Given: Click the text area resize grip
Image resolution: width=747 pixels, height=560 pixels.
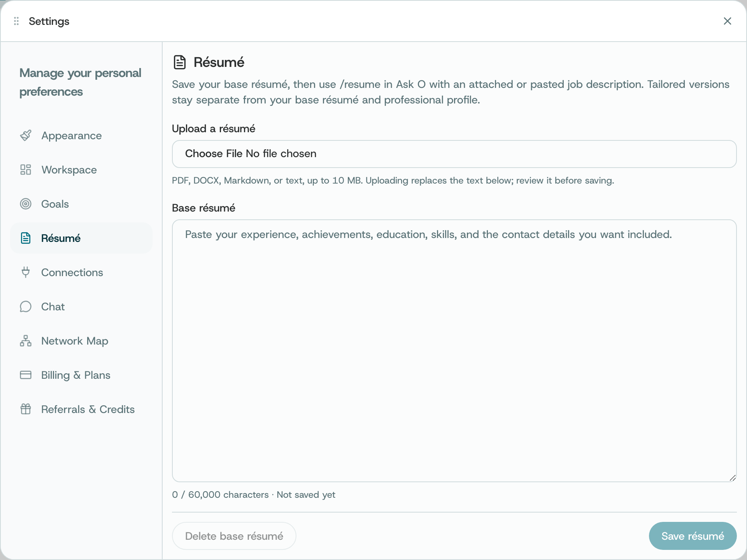Looking at the screenshot, I should click(733, 478).
